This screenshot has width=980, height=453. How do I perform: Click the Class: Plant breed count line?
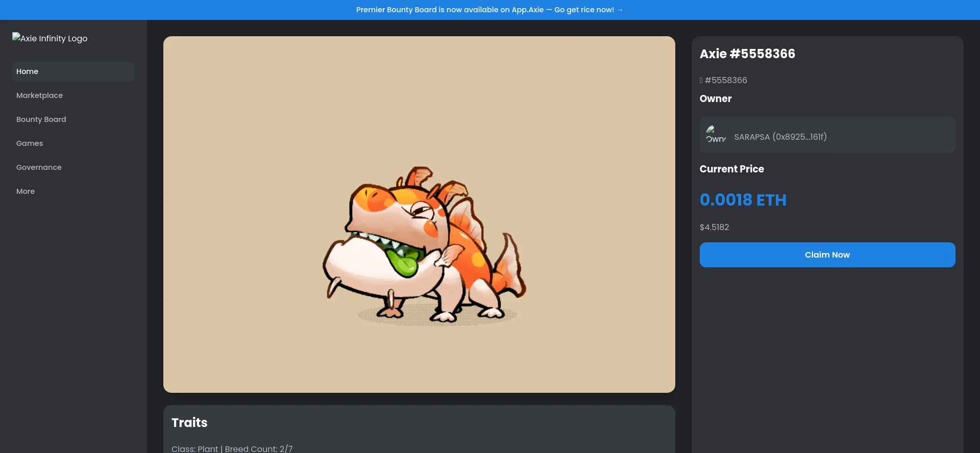click(232, 448)
